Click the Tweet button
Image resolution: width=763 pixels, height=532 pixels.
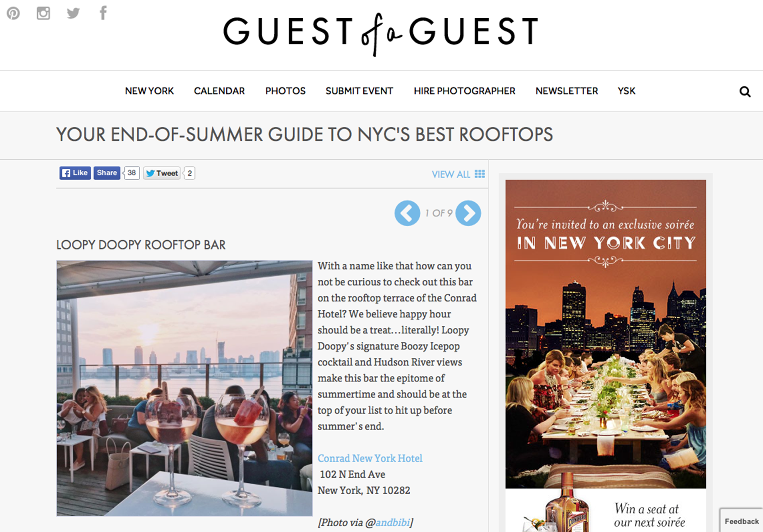[162, 173]
